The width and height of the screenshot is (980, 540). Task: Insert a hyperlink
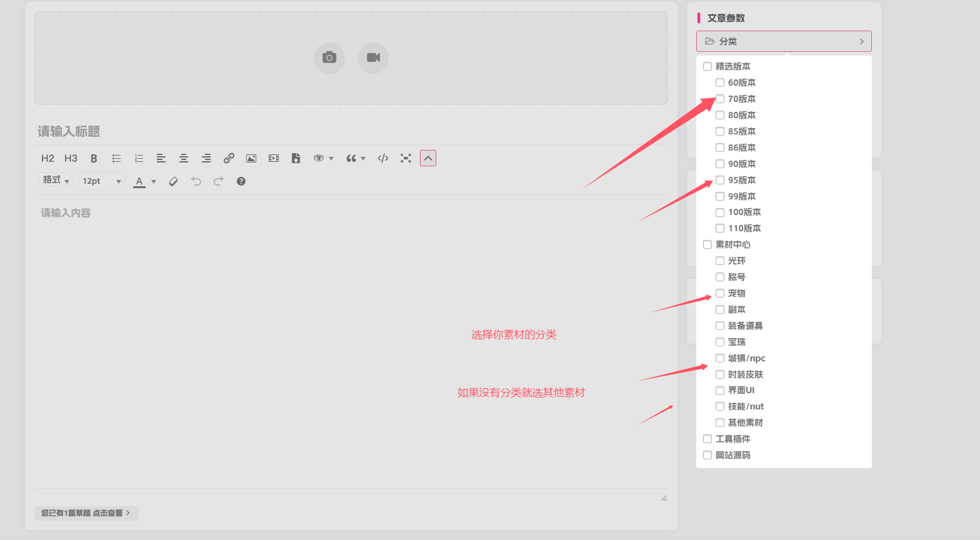(229, 158)
